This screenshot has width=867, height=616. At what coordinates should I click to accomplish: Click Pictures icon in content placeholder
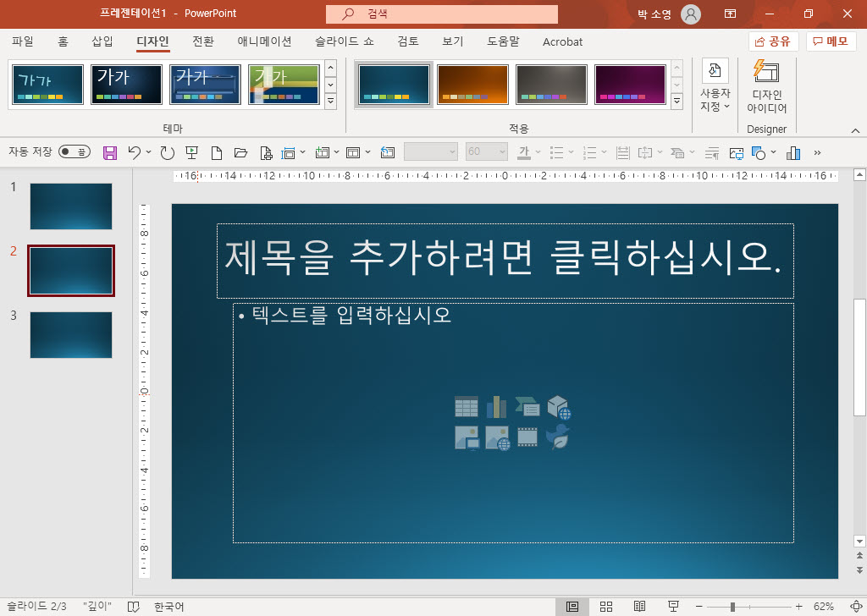[x=467, y=437]
